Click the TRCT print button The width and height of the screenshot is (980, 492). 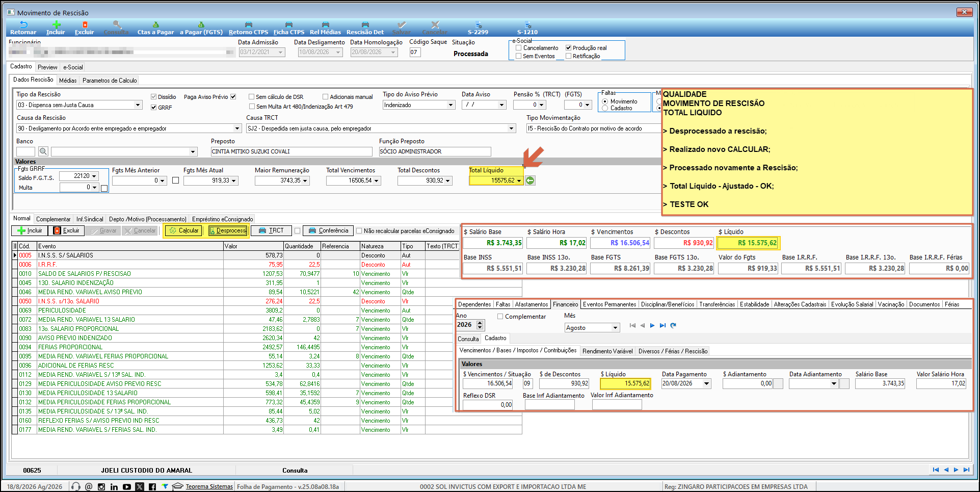(271, 231)
